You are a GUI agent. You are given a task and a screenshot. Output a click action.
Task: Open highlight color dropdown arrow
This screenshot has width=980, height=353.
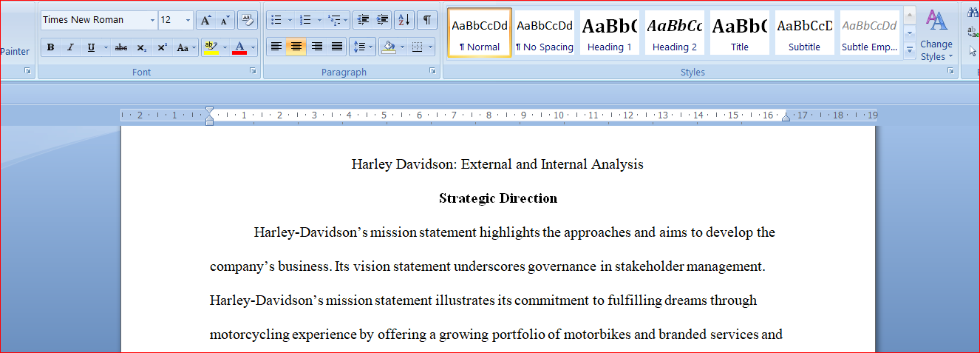225,47
